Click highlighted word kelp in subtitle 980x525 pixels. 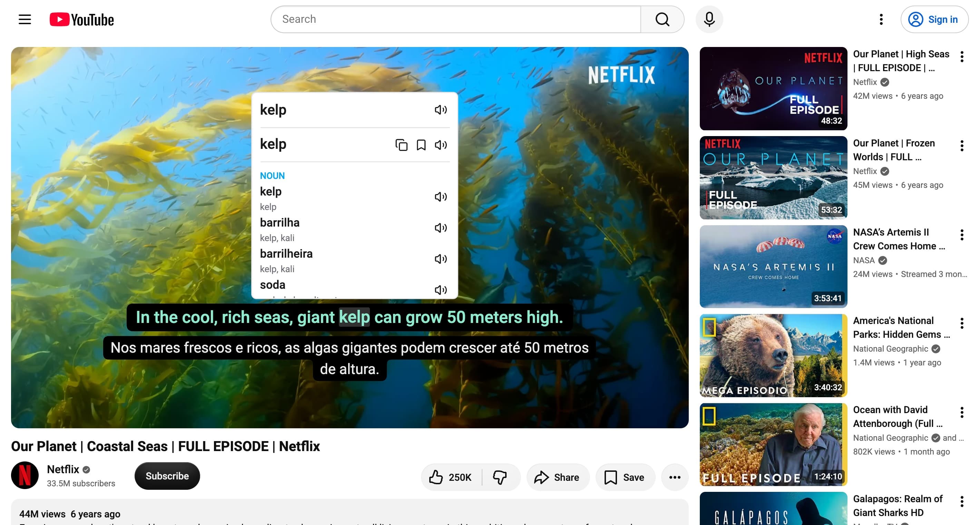pos(354,317)
